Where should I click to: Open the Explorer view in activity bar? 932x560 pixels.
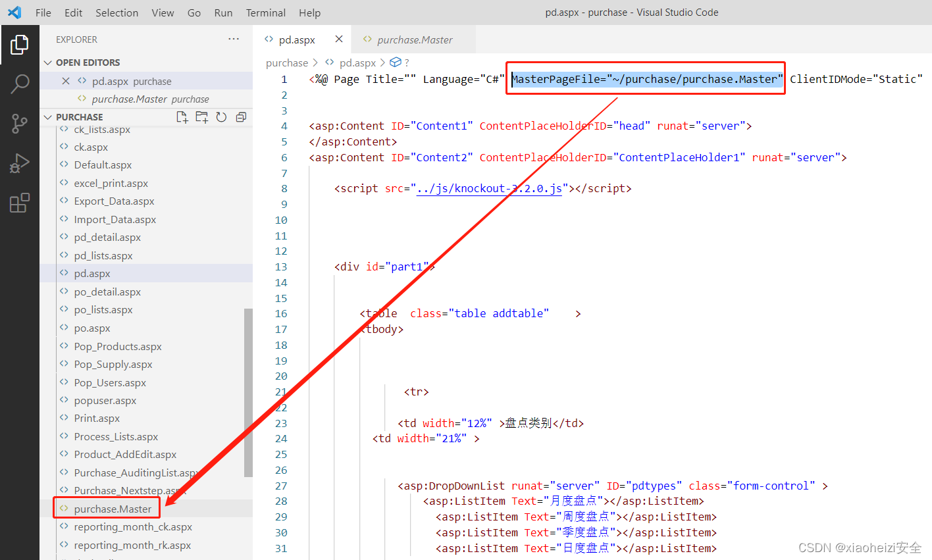[x=20, y=45]
